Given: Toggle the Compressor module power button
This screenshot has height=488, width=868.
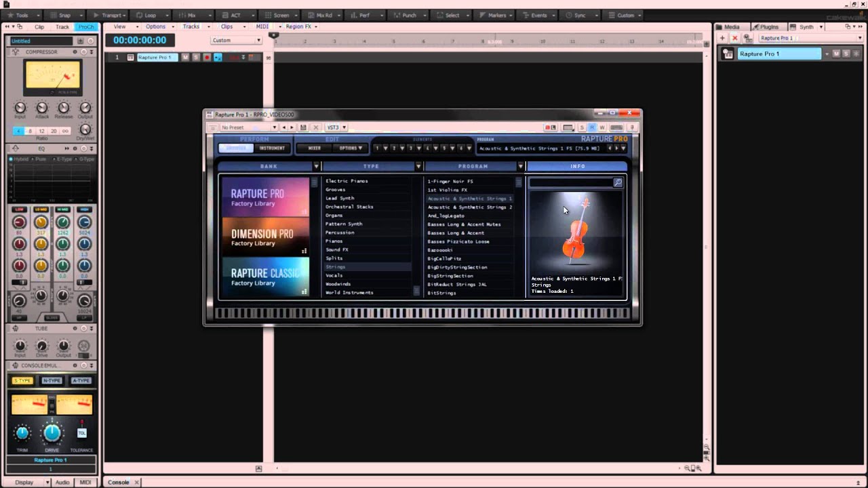Looking at the screenshot, I should tap(83, 52).
